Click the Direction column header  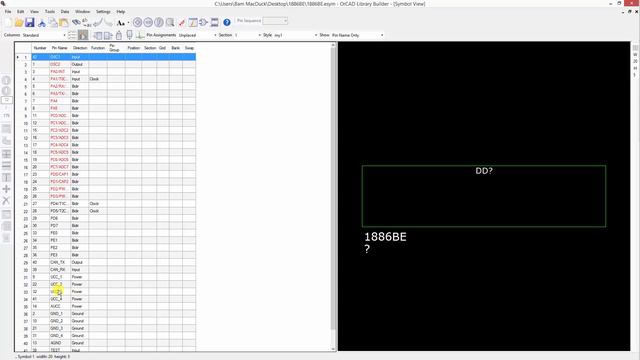80,48
